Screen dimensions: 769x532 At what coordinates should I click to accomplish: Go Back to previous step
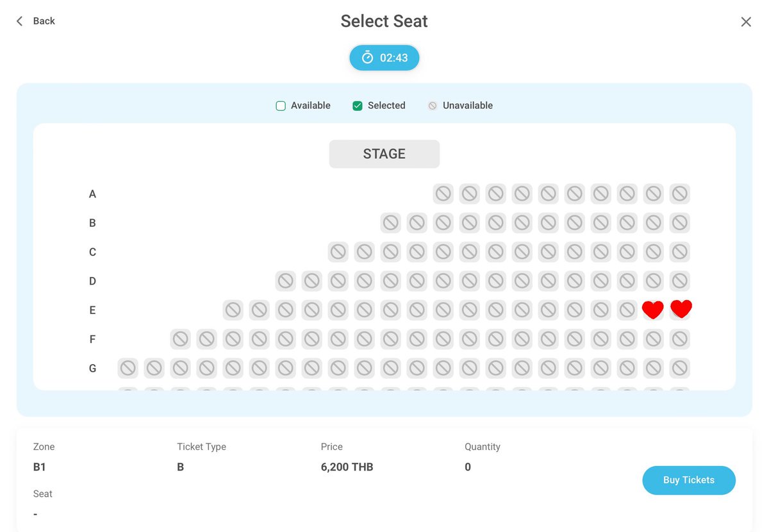[35, 21]
